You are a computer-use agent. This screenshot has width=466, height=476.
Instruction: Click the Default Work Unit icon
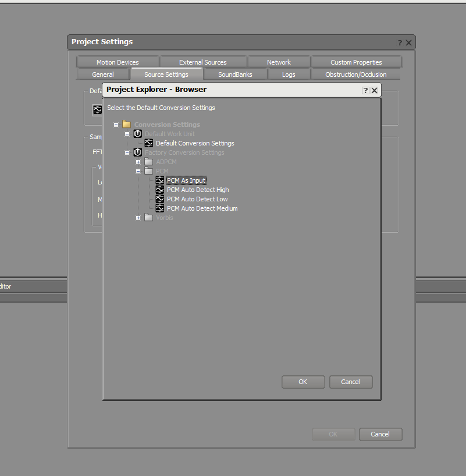137,134
